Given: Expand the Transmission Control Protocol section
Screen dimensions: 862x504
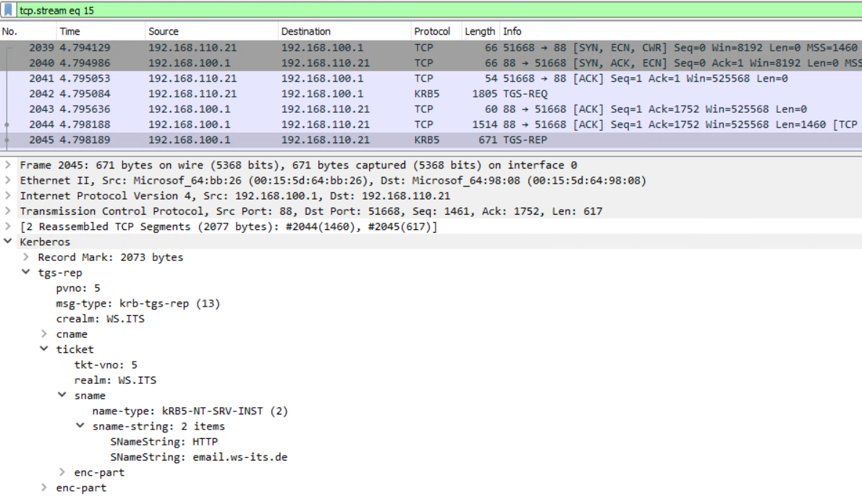Looking at the screenshot, I should (x=8, y=211).
